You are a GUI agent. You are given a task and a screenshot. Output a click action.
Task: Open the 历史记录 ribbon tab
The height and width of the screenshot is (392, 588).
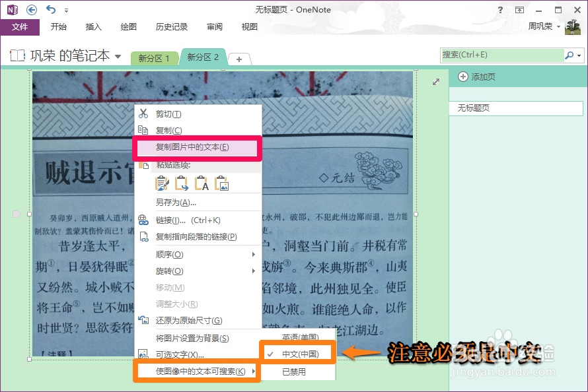click(172, 26)
